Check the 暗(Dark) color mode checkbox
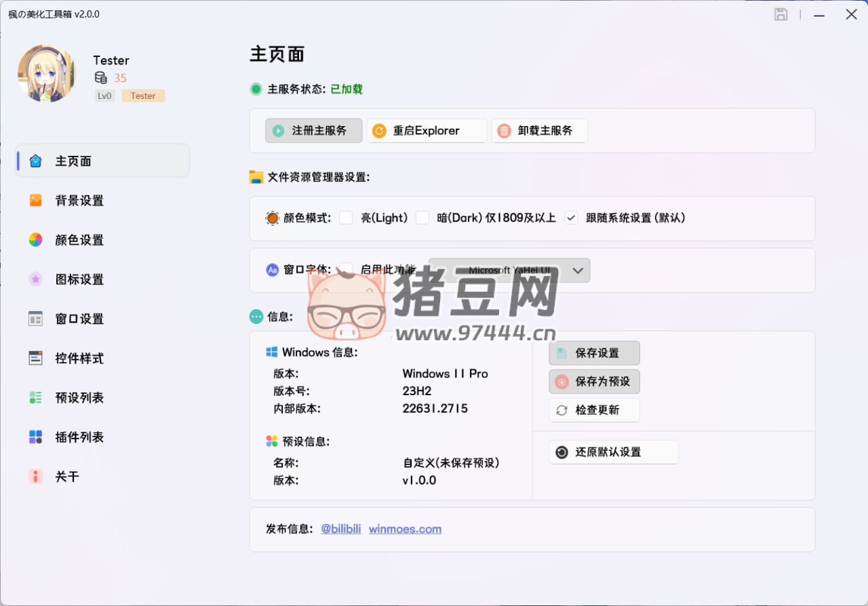This screenshot has width=868, height=606. (x=423, y=218)
